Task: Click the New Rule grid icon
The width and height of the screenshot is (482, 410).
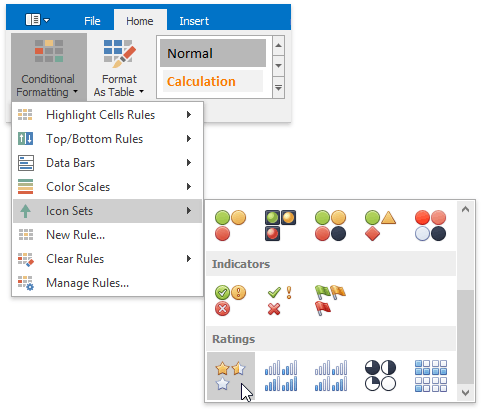Action: tap(25, 235)
